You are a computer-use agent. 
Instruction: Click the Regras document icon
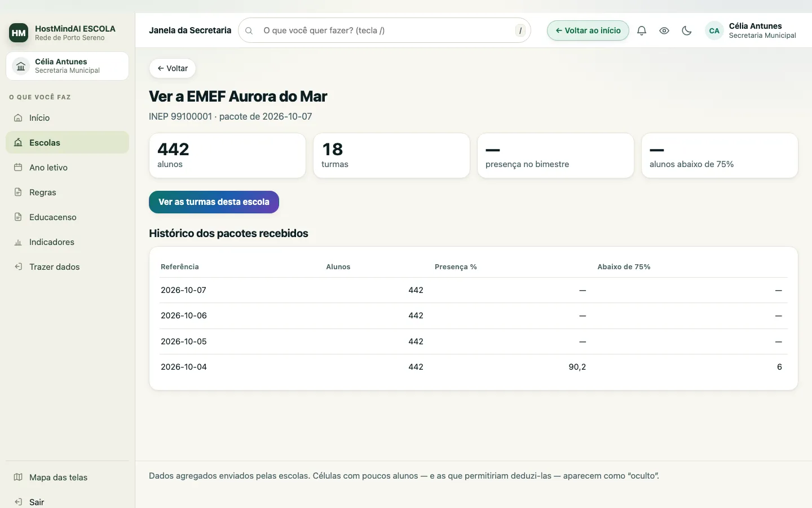pos(18,192)
